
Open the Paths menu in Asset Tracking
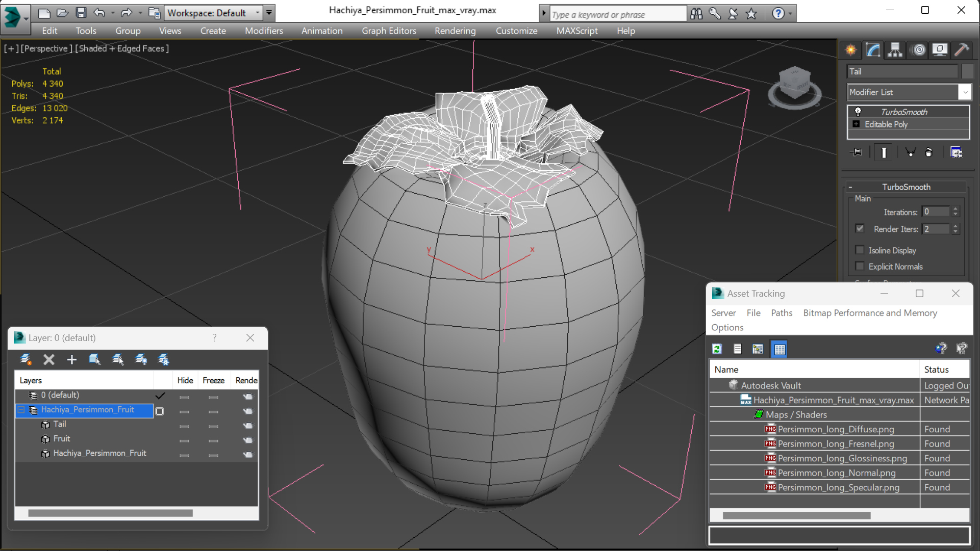781,313
